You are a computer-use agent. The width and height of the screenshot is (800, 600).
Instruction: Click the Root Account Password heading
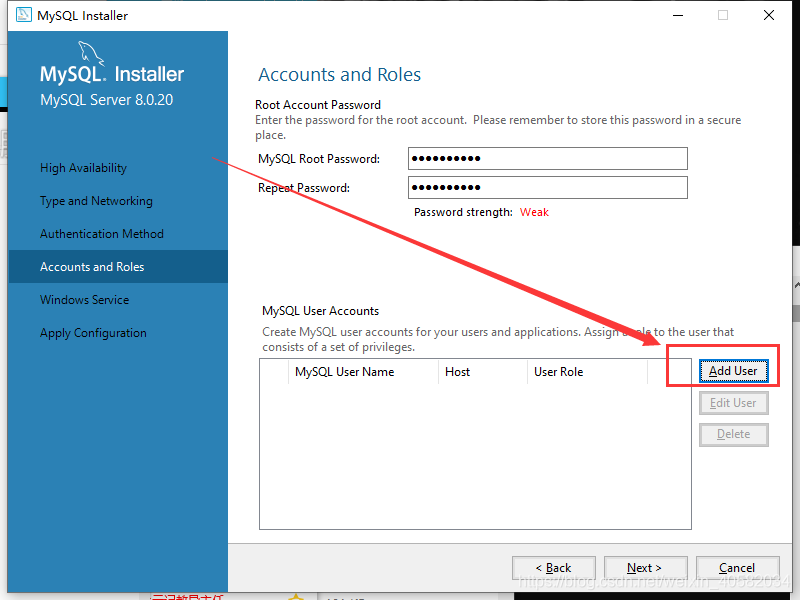point(318,105)
